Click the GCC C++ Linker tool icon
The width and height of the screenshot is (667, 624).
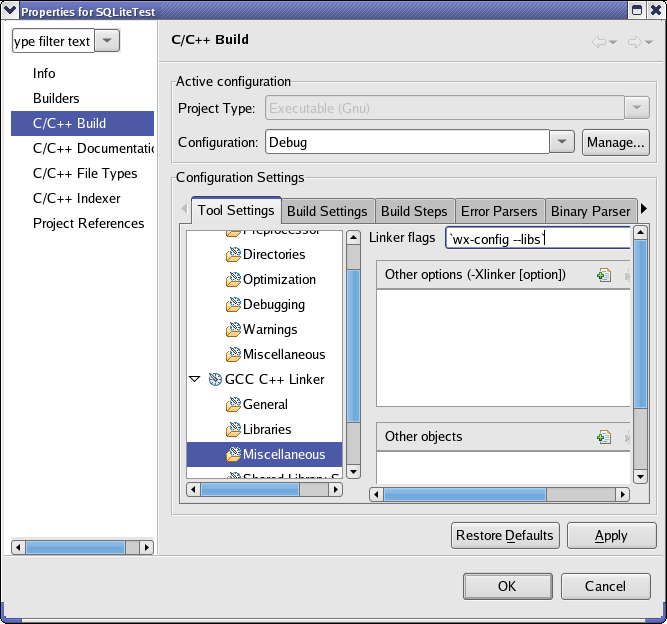215,379
